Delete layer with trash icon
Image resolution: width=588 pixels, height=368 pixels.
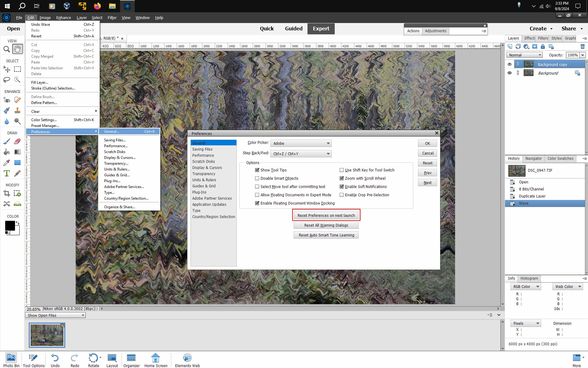[582, 47]
